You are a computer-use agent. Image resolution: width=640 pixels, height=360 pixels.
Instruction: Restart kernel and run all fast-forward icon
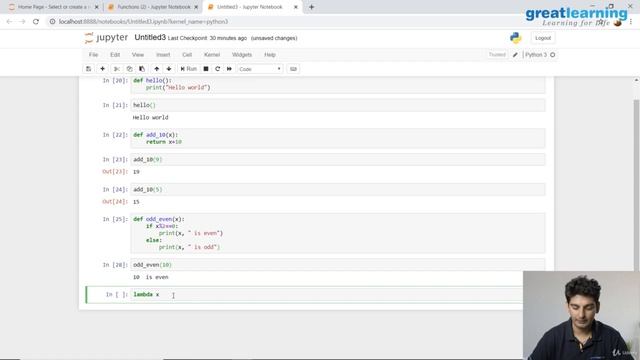229,69
